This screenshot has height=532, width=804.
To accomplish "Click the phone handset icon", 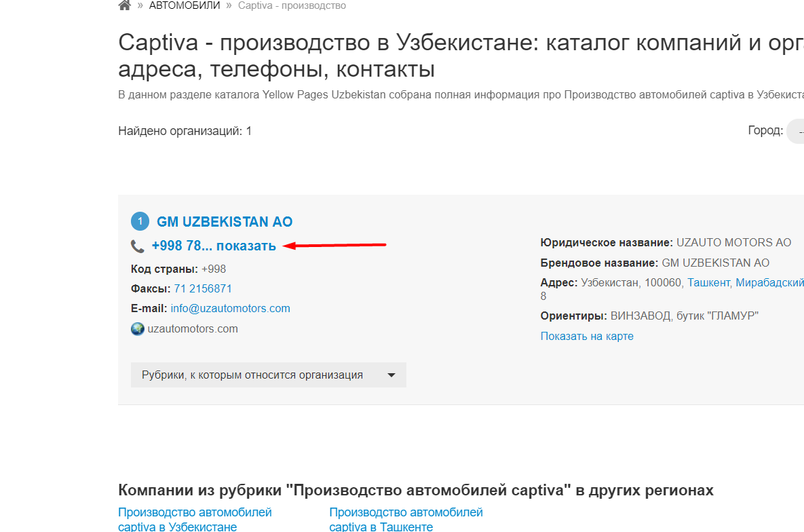I will (138, 246).
